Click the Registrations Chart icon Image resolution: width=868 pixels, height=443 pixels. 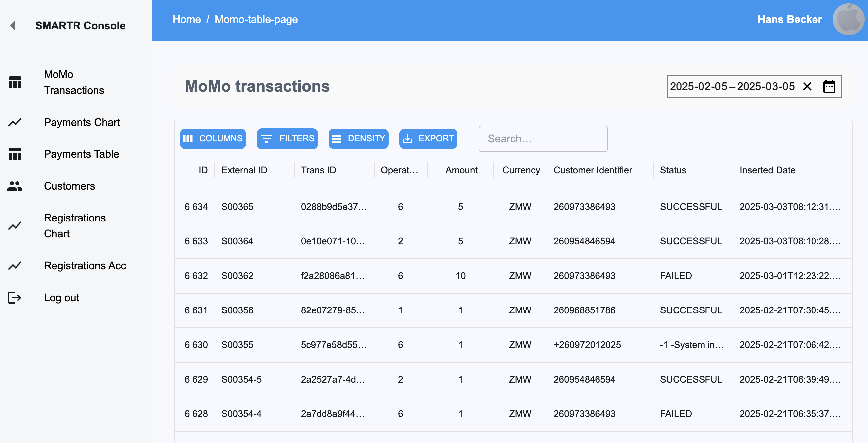[x=15, y=226]
